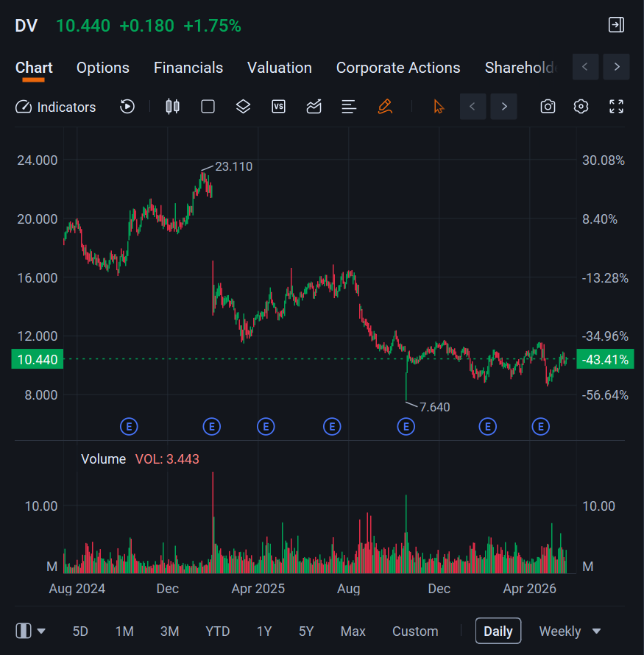The width and height of the screenshot is (644, 655).
Task: Click the horizontal lines list icon
Action: pyautogui.click(x=349, y=107)
